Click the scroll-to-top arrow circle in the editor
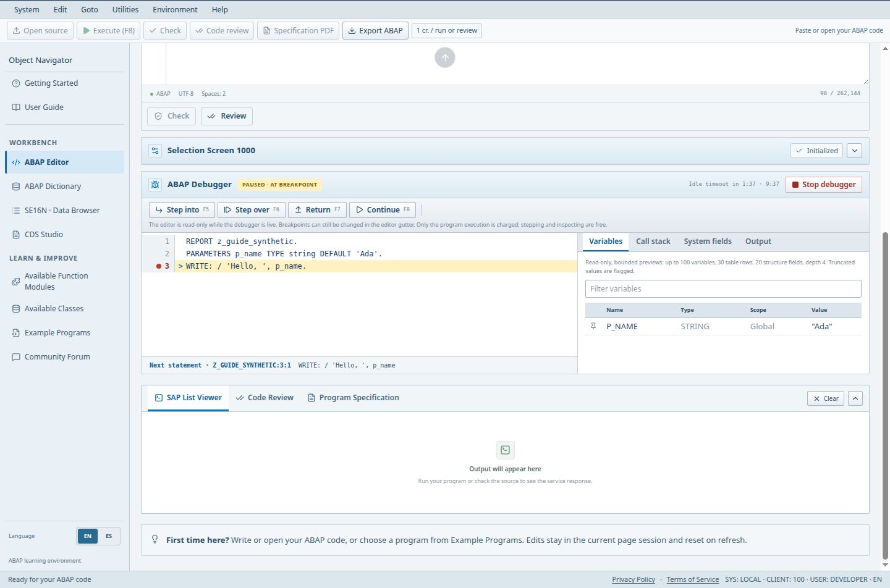The height and width of the screenshot is (588, 890). coord(445,58)
